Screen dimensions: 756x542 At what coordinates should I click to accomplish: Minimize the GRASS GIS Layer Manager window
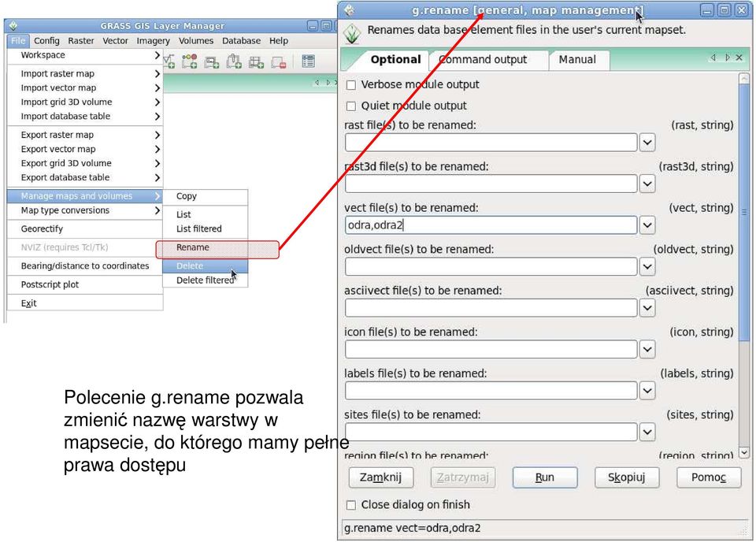pos(313,25)
